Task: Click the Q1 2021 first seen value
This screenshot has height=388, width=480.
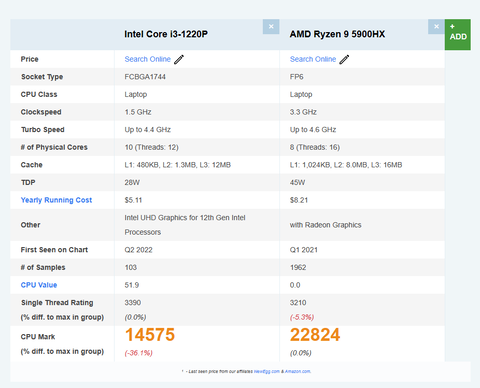Action: click(304, 250)
